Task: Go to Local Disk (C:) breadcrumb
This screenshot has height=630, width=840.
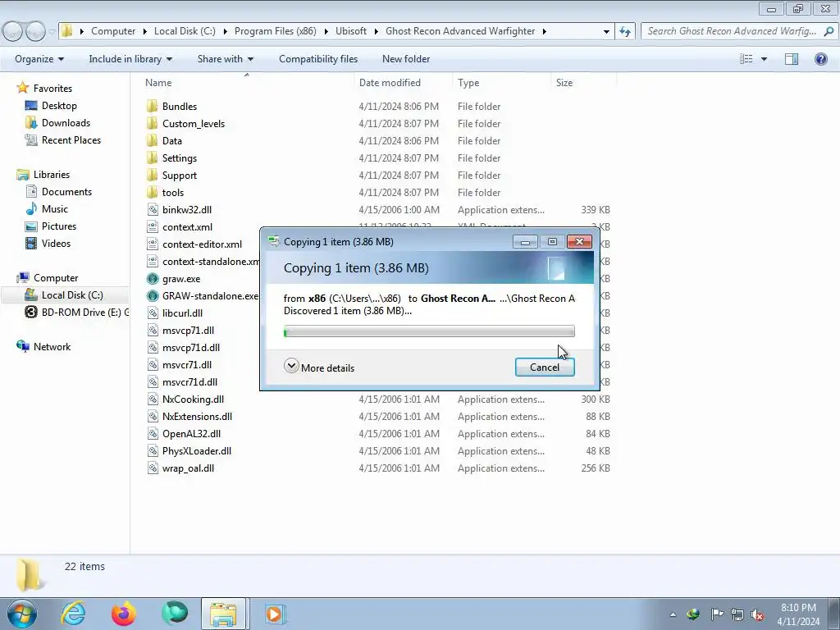Action: point(185,31)
